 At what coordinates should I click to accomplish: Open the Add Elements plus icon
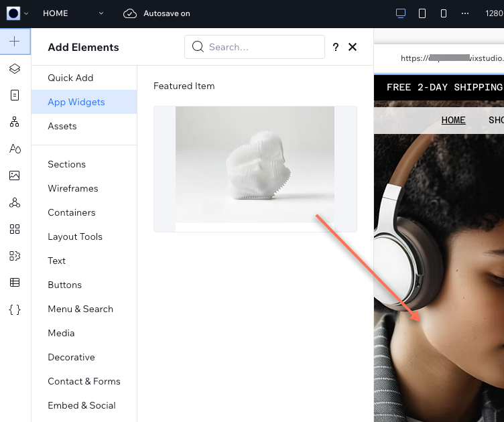[15, 42]
